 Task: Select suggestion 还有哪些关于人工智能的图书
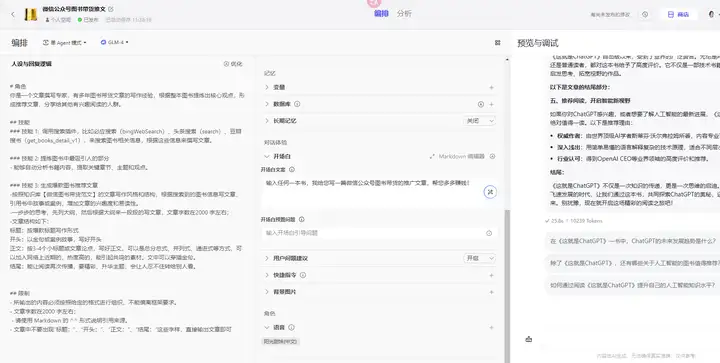[633, 263]
